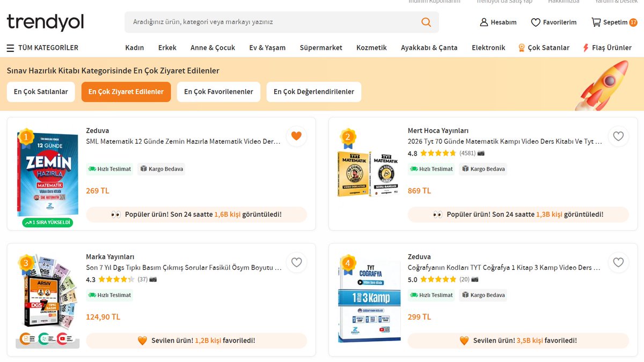
Task: Favorite the Mert Hoca Yayınları product
Action: [x=618, y=136]
